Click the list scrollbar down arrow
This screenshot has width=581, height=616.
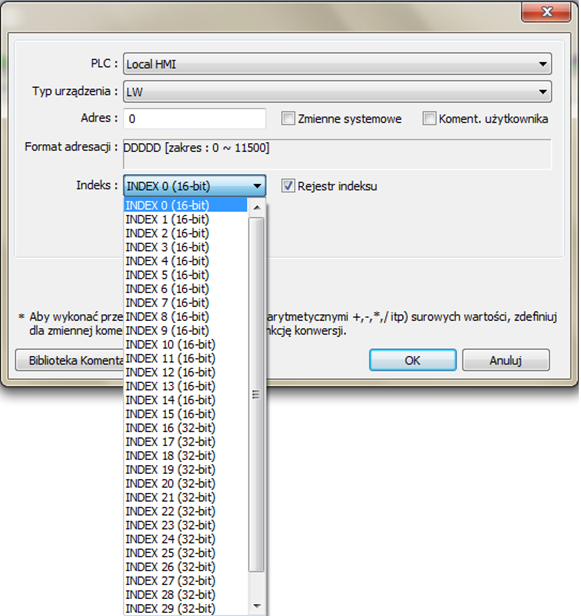point(257,606)
